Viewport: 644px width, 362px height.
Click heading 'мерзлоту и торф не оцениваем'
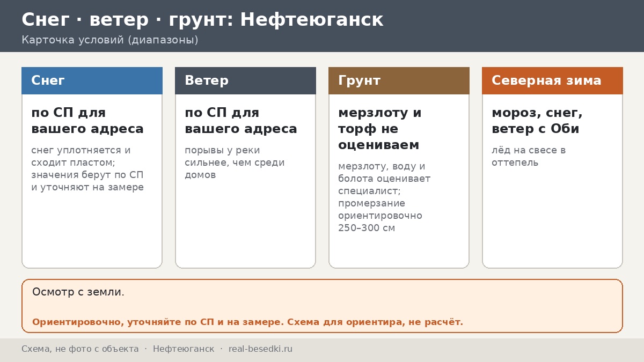(x=380, y=129)
